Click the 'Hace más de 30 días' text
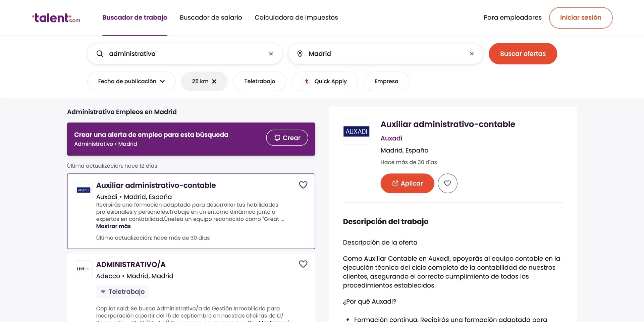 (409, 162)
